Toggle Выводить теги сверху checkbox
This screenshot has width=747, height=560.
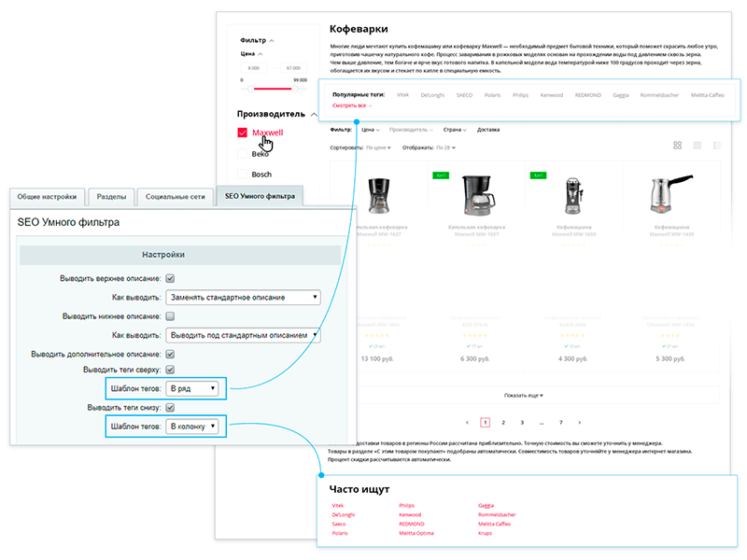pyautogui.click(x=170, y=370)
